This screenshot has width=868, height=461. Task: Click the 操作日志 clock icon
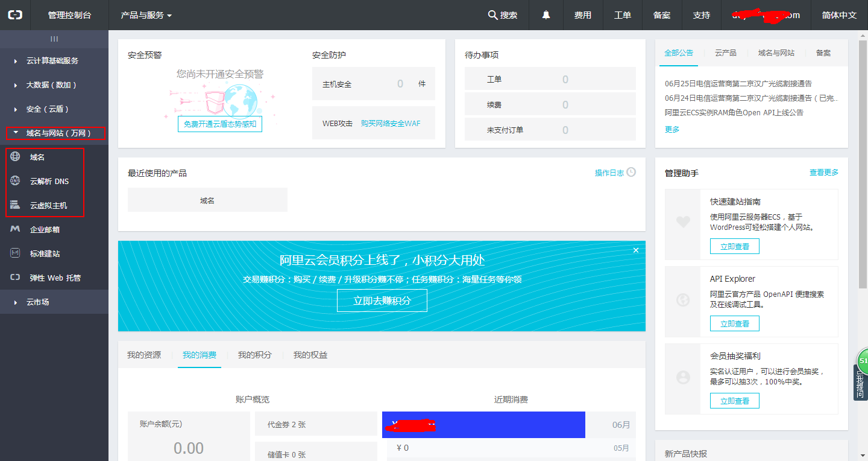click(x=631, y=172)
